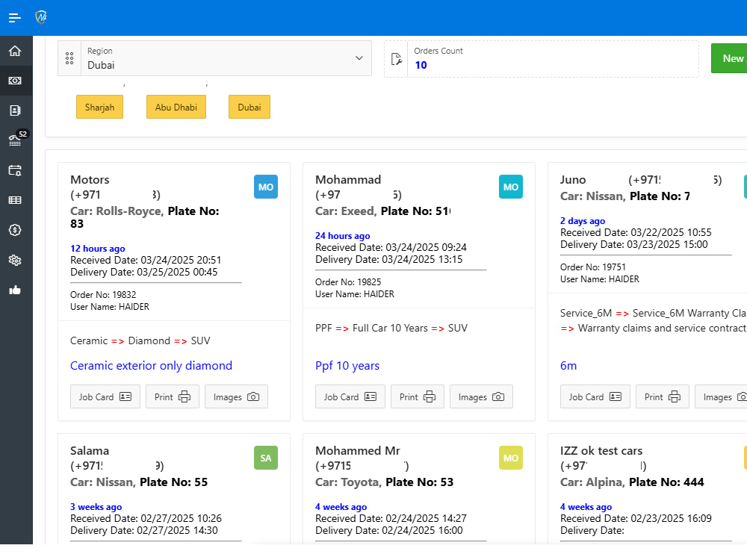Open the cash orders sidebar icon
747x560 pixels.
click(15, 81)
